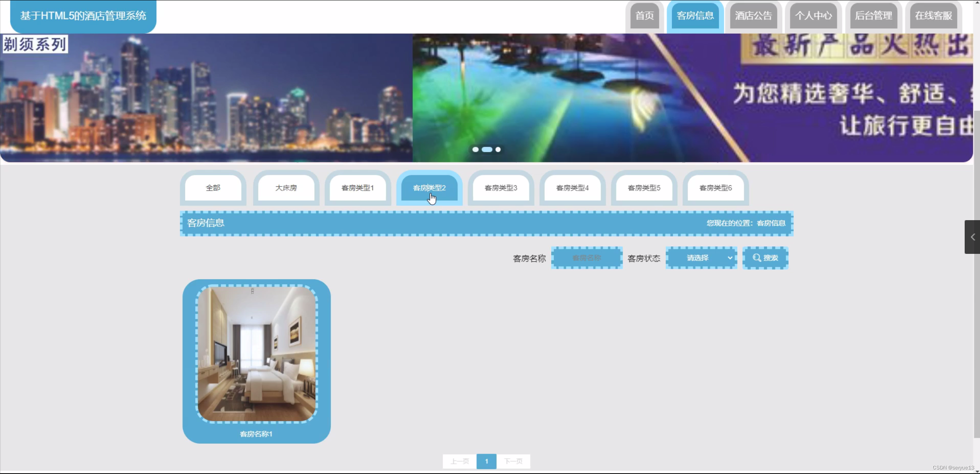This screenshot has width=980, height=474.
Task: Choose the 客房类型3 filter
Action: pyautogui.click(x=501, y=188)
